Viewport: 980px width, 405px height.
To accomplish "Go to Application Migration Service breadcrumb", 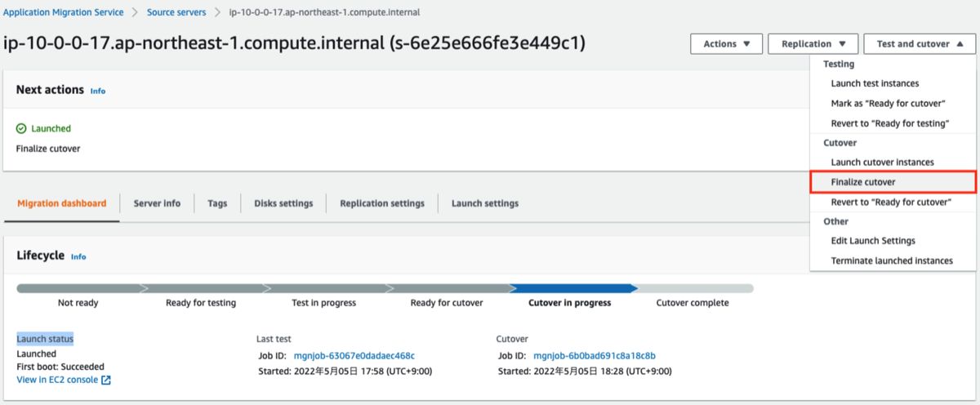I will (x=64, y=12).
